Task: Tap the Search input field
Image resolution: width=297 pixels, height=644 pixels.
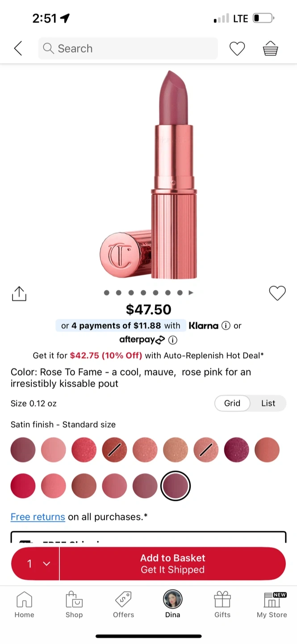Action: tap(128, 48)
